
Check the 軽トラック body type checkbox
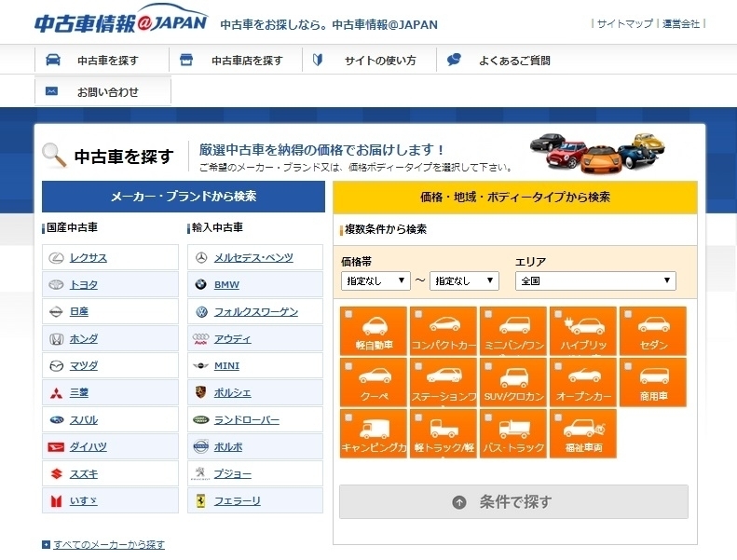point(418,417)
